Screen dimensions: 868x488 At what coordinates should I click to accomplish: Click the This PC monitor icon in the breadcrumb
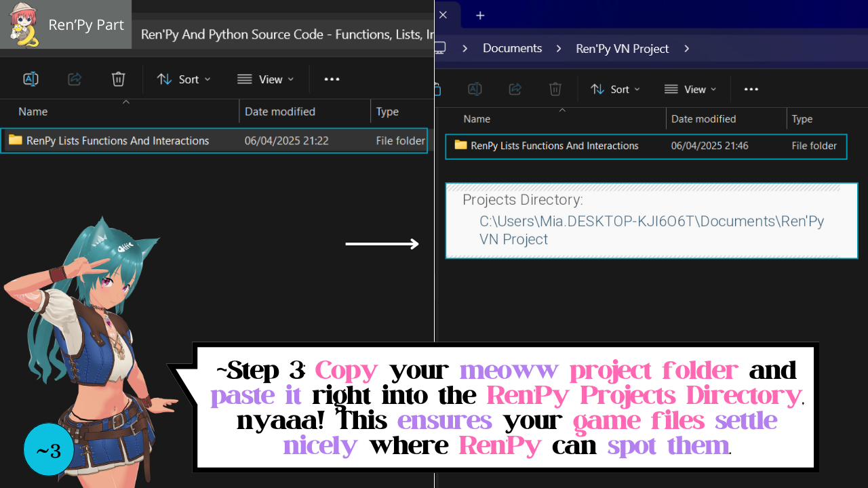(x=440, y=48)
